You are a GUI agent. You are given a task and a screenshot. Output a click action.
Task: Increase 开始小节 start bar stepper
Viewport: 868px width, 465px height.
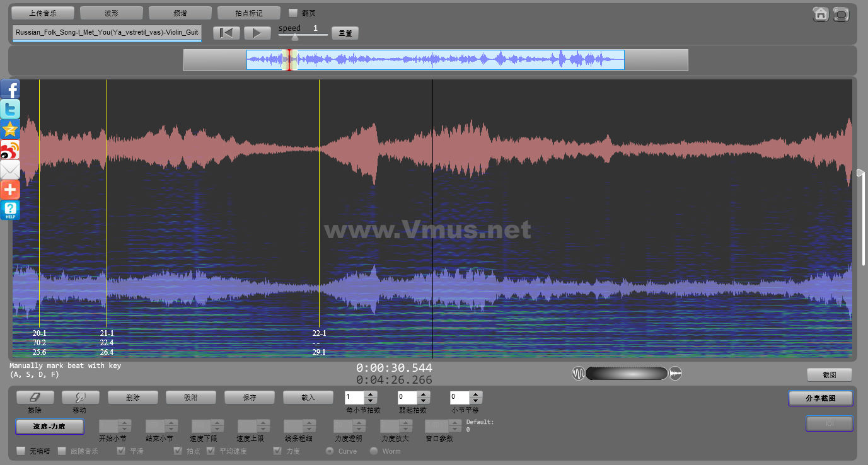click(125, 423)
